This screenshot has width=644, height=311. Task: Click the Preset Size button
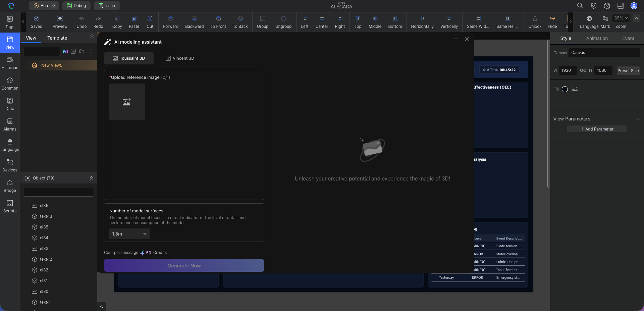click(628, 70)
